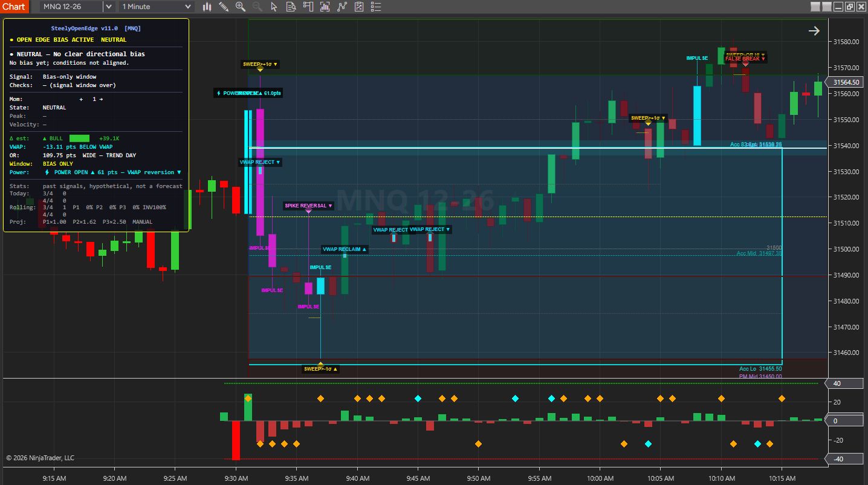Select the cursor pointer tool

(274, 7)
